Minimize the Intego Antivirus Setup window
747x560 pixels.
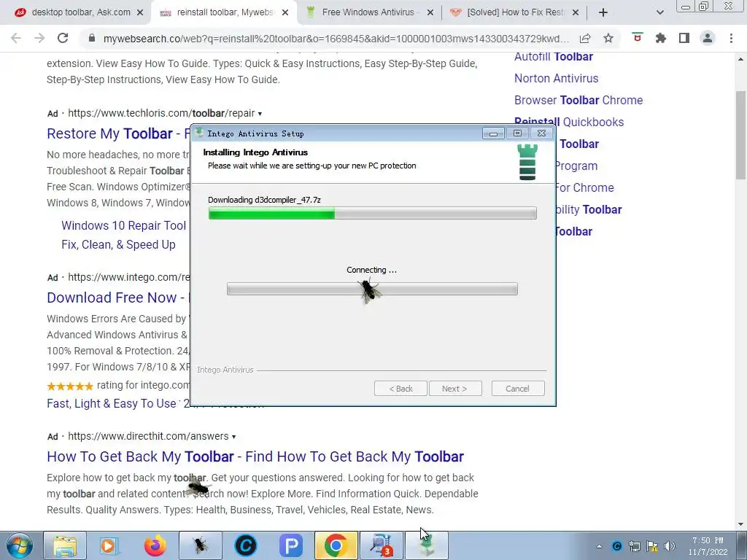click(493, 133)
